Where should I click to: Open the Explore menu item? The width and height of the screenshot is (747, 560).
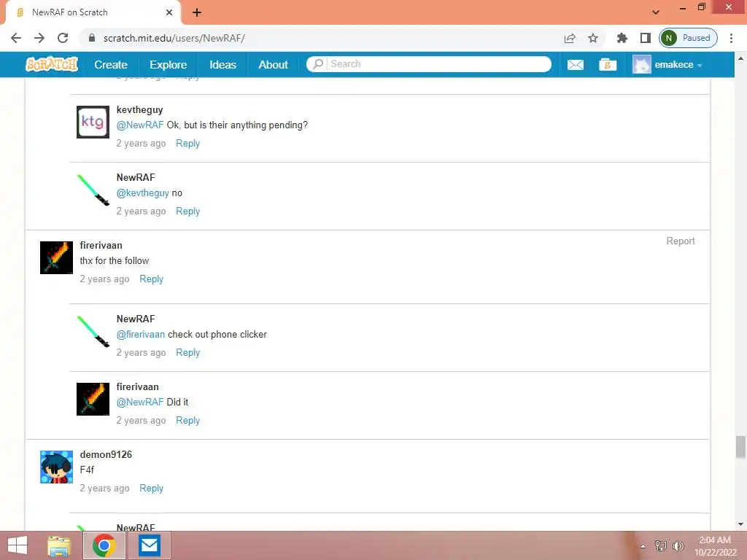[x=169, y=64]
